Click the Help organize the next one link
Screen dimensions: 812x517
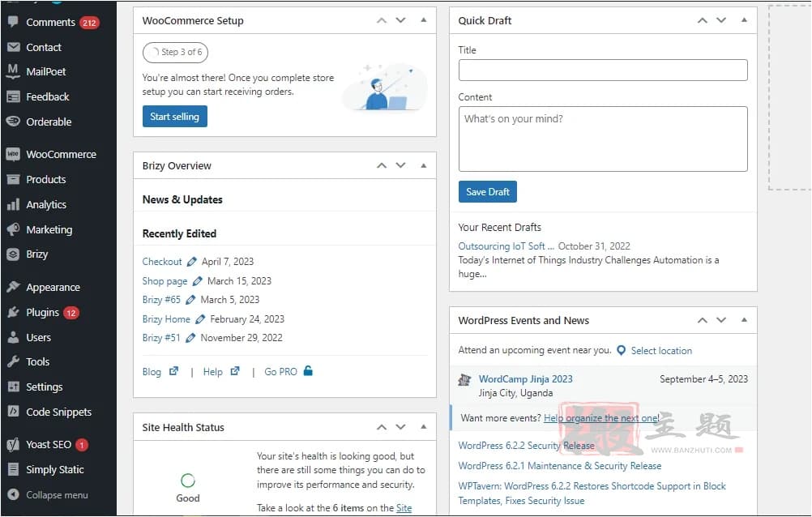coord(601,418)
